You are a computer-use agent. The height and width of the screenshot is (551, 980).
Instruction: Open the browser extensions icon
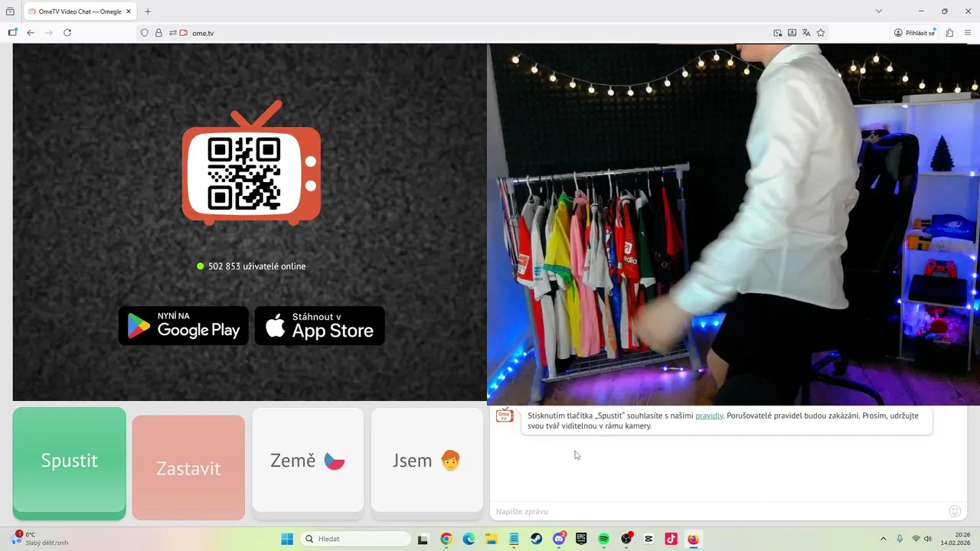pos(949,33)
